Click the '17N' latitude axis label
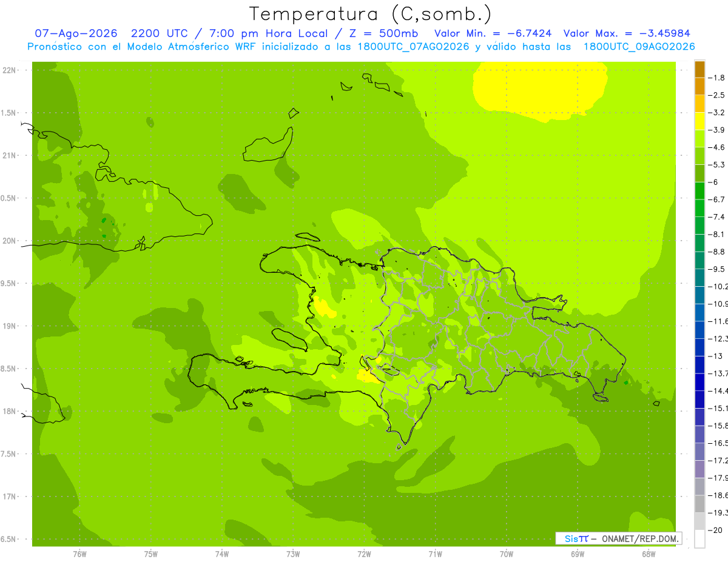 click(x=10, y=497)
